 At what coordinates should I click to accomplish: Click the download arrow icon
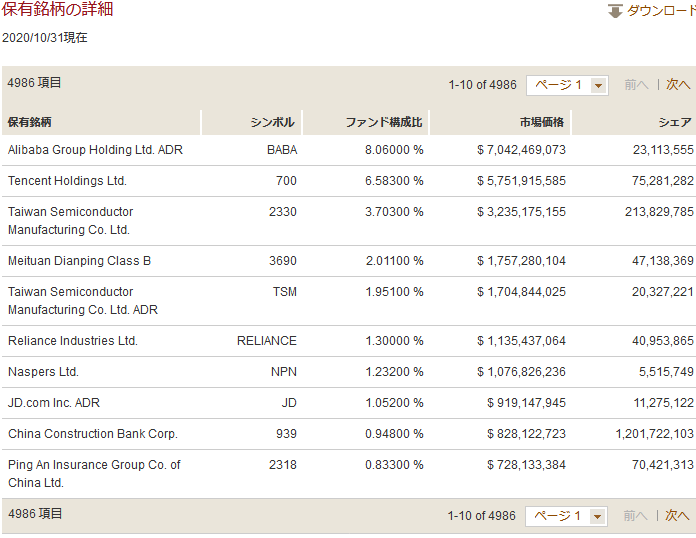(615, 11)
